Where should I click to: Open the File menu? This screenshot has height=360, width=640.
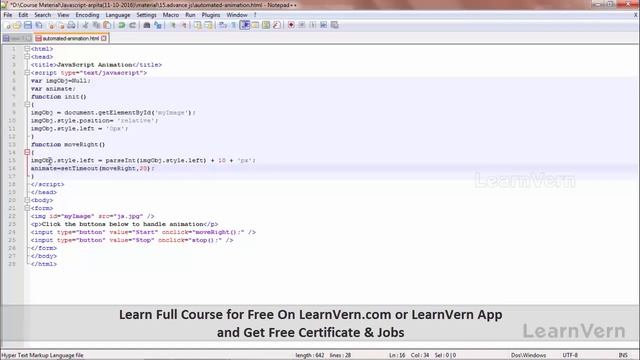click(8, 15)
